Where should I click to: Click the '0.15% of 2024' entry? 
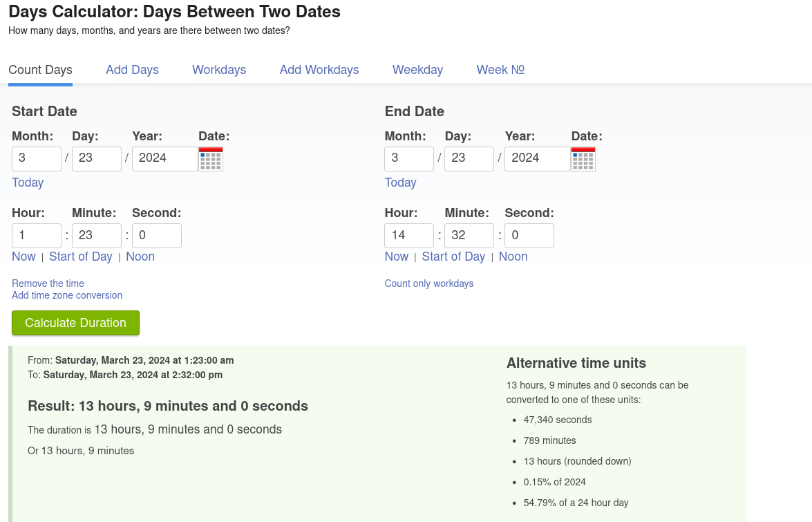555,482
